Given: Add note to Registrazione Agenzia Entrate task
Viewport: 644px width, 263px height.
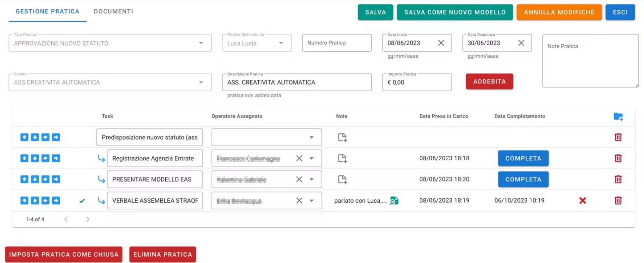Looking at the screenshot, I should (x=342, y=158).
